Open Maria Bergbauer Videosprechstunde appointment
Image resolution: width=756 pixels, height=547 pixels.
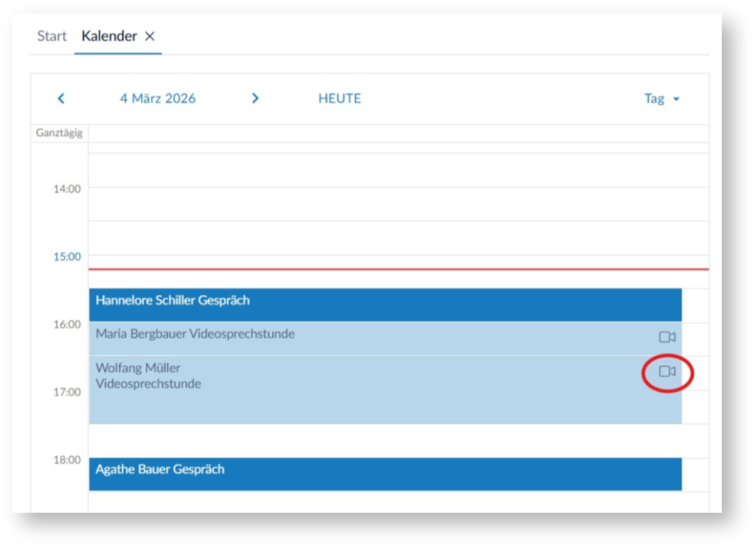coord(356,338)
